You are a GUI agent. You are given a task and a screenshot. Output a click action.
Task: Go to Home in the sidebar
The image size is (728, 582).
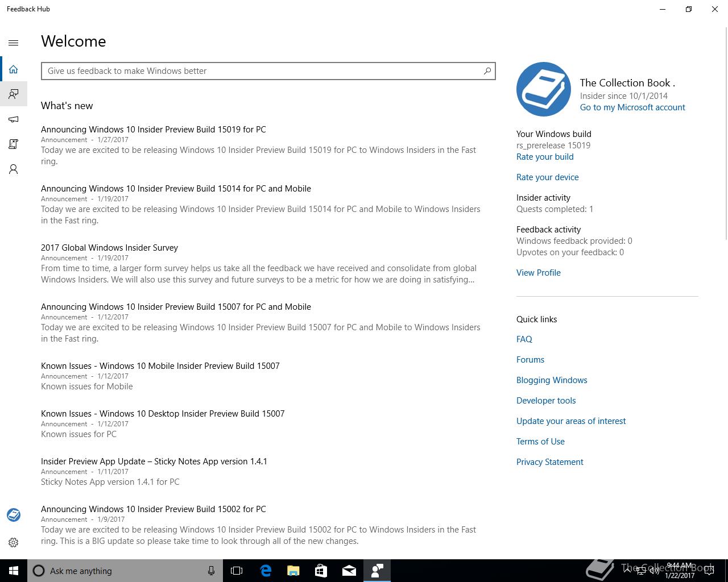click(x=14, y=69)
